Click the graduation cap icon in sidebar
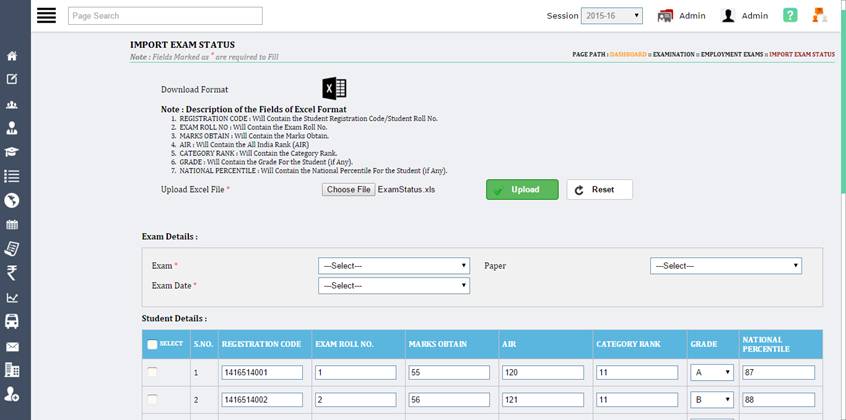 12,152
